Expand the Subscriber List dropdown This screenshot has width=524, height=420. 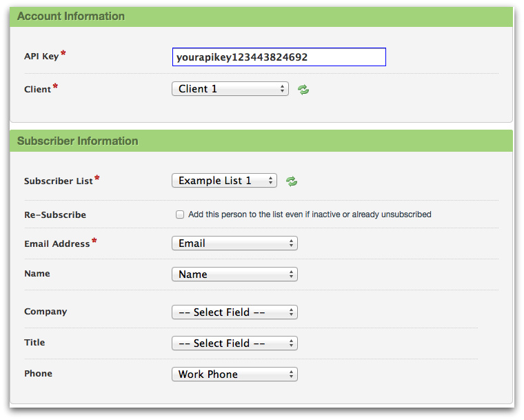tap(223, 181)
